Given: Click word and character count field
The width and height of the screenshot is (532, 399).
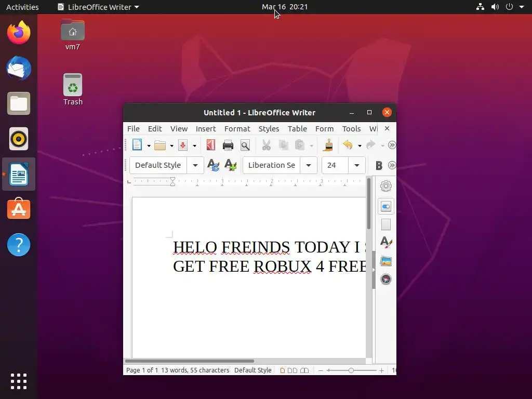Looking at the screenshot, I should point(195,370).
